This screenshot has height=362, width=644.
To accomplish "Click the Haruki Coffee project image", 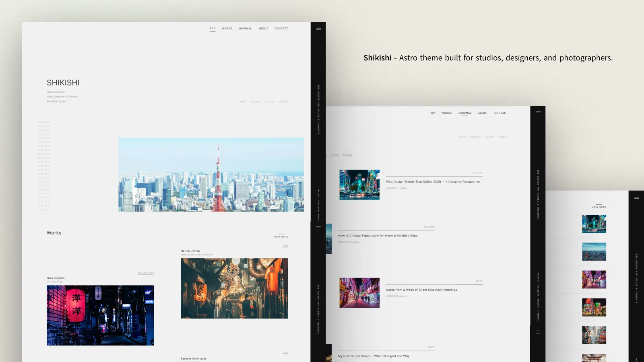I will pyautogui.click(x=234, y=288).
